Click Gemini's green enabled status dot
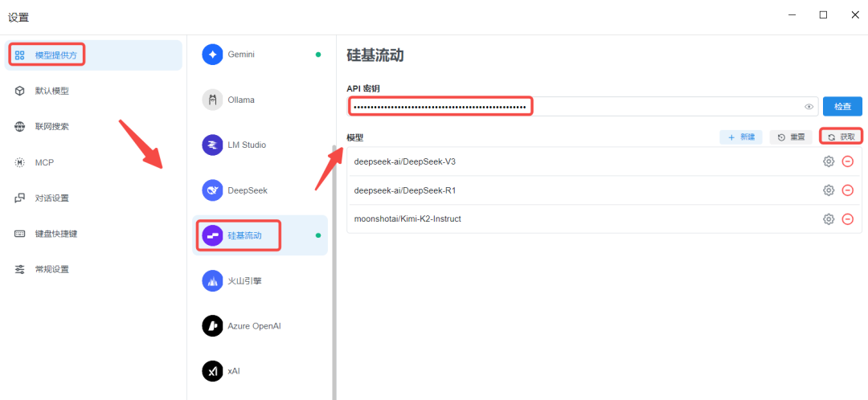Image resolution: width=868 pixels, height=400 pixels. click(x=318, y=55)
